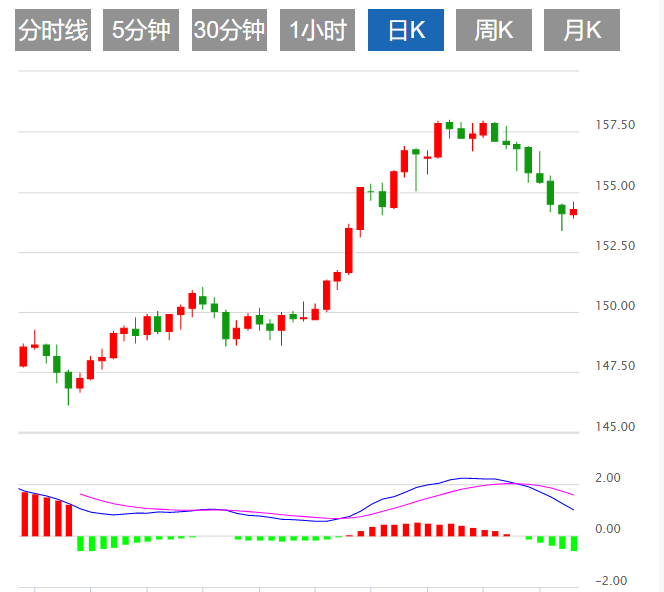Select the highlighted 日K tab
This screenshot has height=592, width=664.
[405, 31]
